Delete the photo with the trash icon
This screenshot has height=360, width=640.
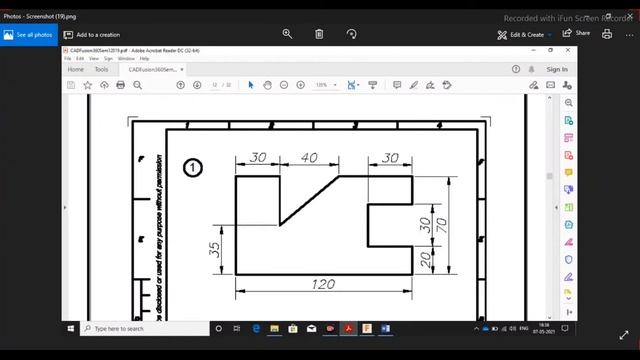click(319, 34)
